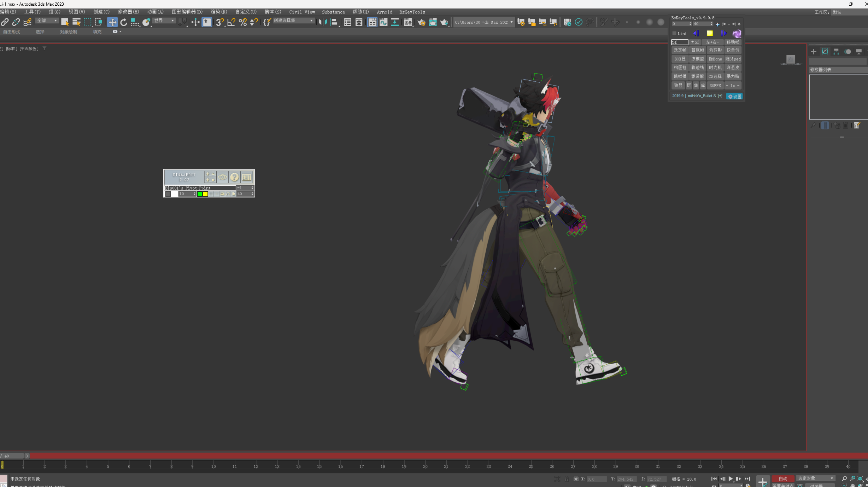Click the green color swatch in DTrajEdit
Viewport: 868px width, 487px height.
point(200,194)
